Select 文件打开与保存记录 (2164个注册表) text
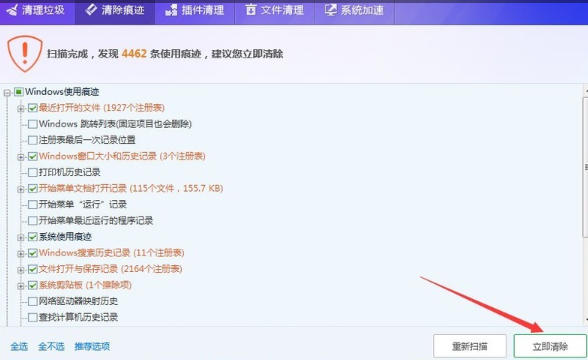588x360 pixels. click(x=111, y=269)
